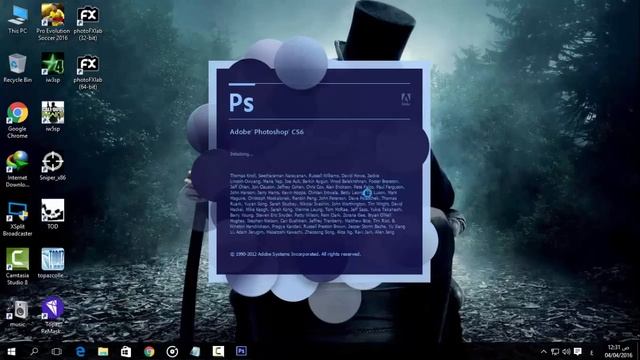The width and height of the screenshot is (640, 360).
Task: Show hidden tray icons chevron
Action: (x=544, y=352)
